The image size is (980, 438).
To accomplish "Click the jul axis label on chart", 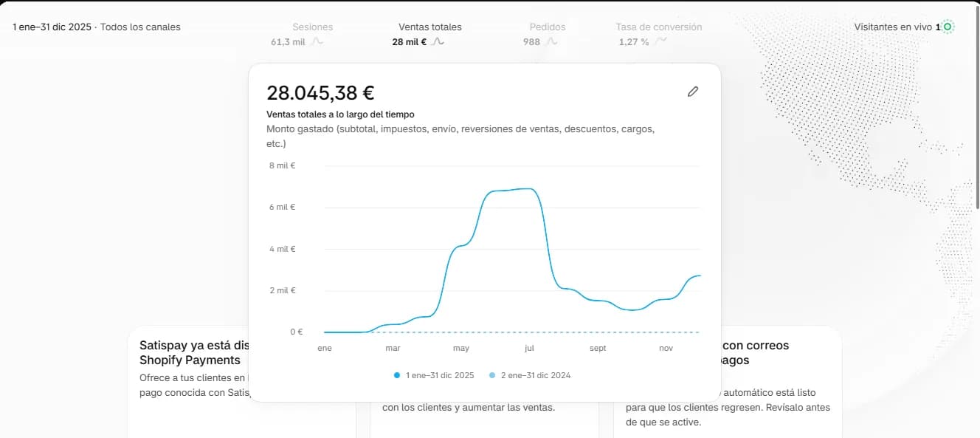I will click(x=529, y=348).
